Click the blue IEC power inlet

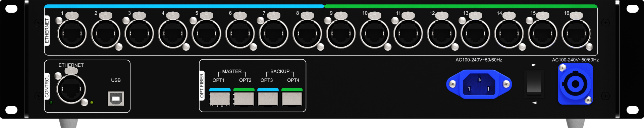[479, 84]
